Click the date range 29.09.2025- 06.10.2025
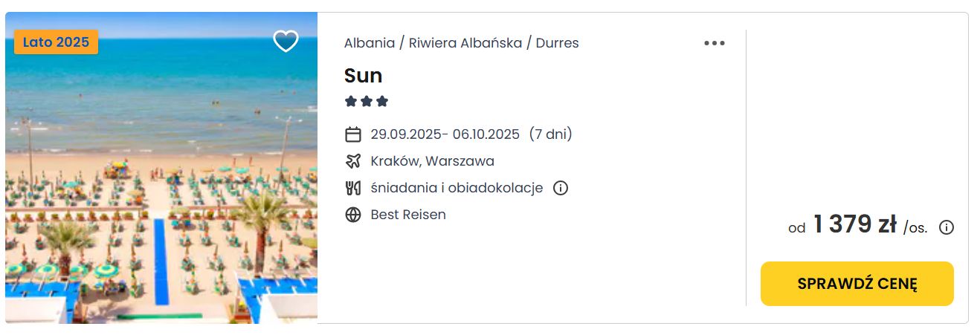The image size is (980, 335). tap(445, 134)
